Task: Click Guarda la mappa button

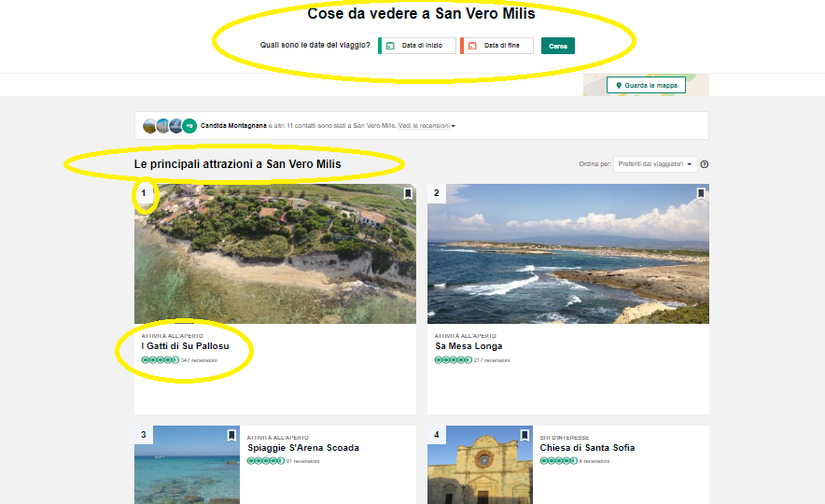Action: tap(646, 85)
